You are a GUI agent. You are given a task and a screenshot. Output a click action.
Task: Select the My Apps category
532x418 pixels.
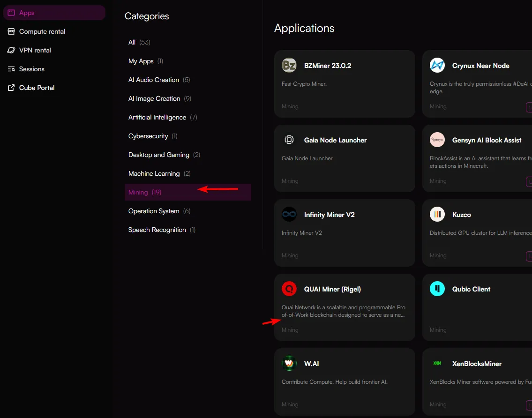pyautogui.click(x=146, y=61)
